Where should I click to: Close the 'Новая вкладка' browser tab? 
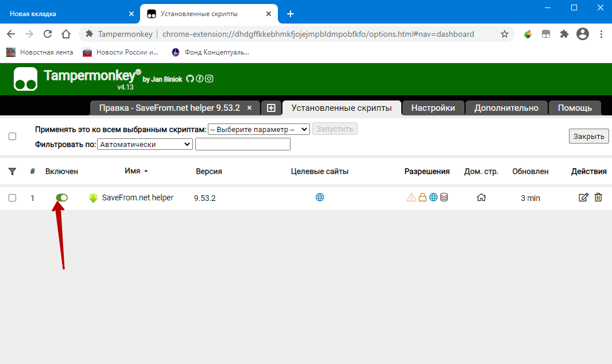(131, 14)
